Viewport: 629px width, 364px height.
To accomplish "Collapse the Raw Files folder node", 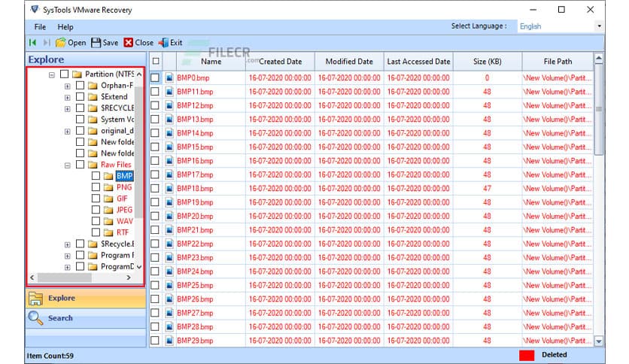I will [68, 165].
